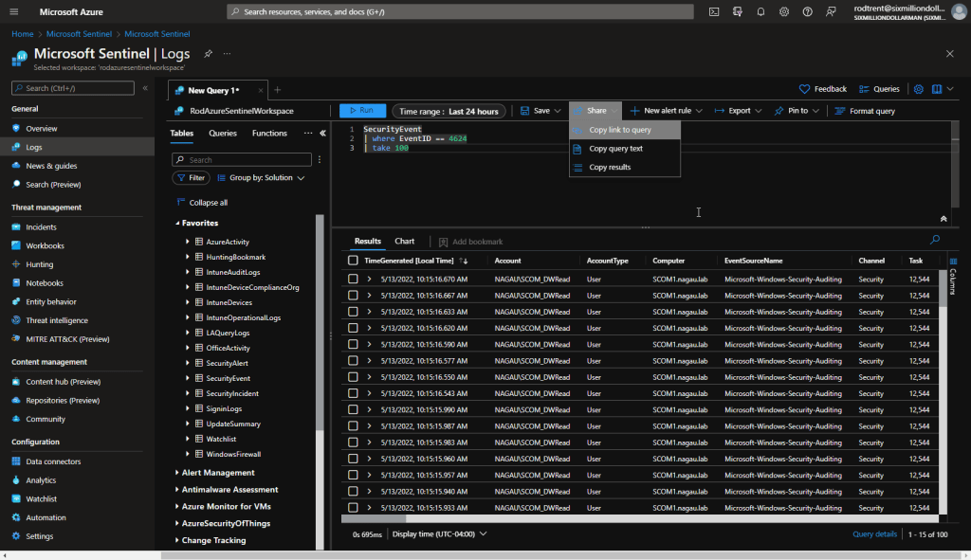
Task: Search within results magnifier icon
Action: (935, 240)
